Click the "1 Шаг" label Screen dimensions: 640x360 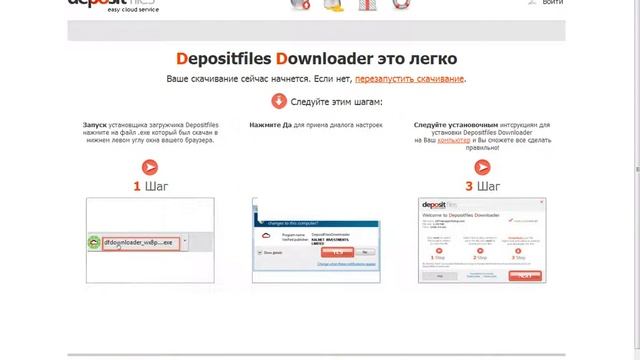click(151, 187)
